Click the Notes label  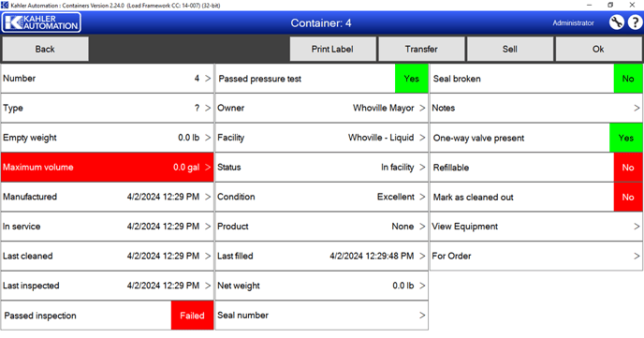tap(443, 108)
